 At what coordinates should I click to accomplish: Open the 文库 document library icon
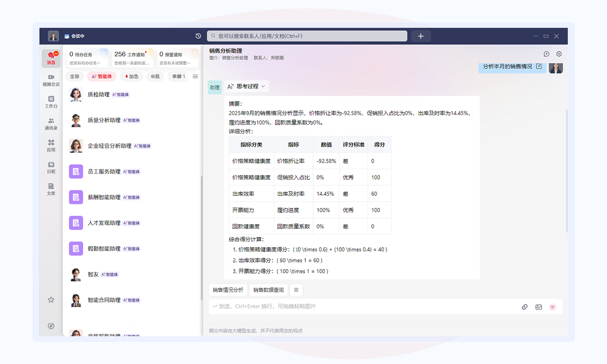click(x=51, y=189)
